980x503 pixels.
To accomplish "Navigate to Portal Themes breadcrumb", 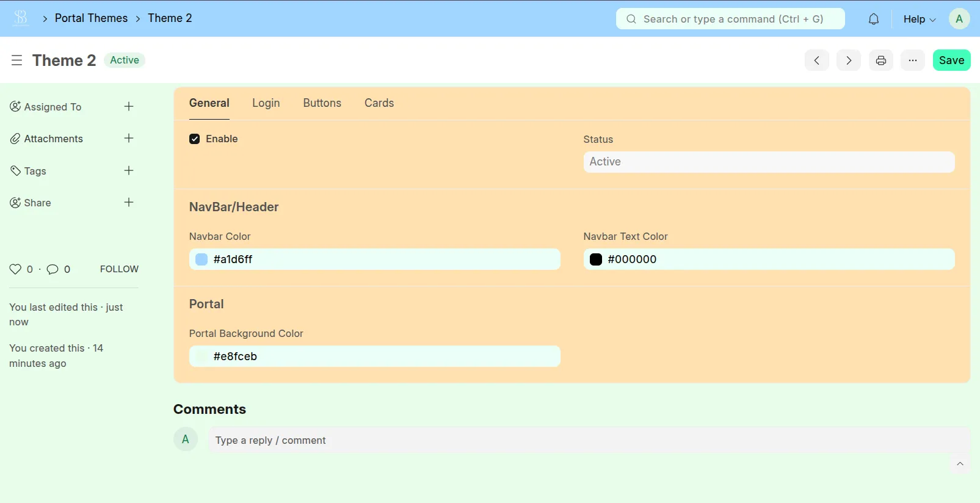I will (92, 18).
